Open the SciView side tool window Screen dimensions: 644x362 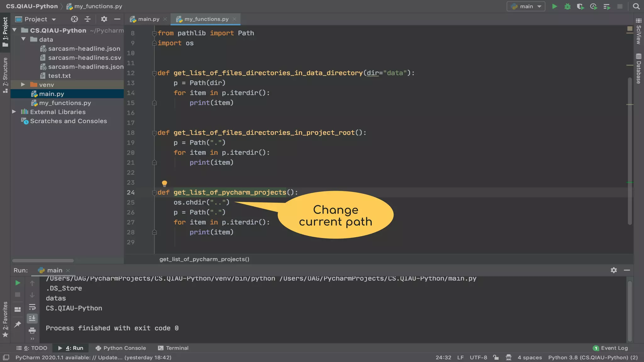click(639, 31)
